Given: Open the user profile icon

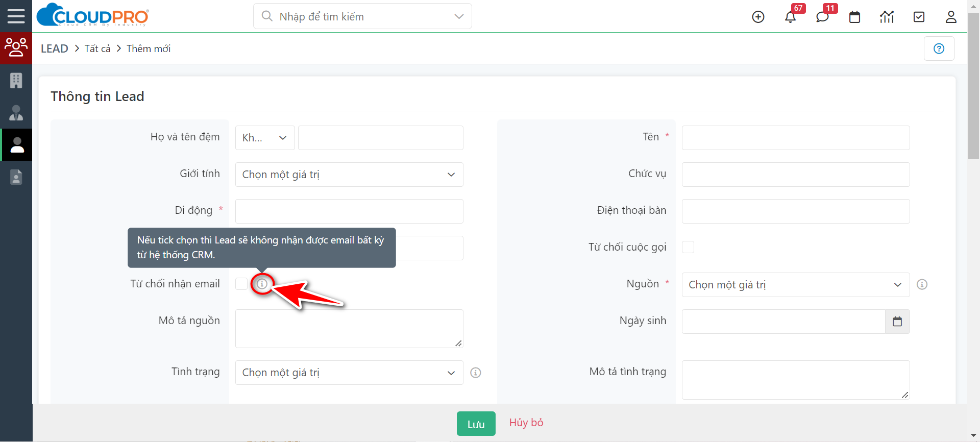Looking at the screenshot, I should 951,17.
